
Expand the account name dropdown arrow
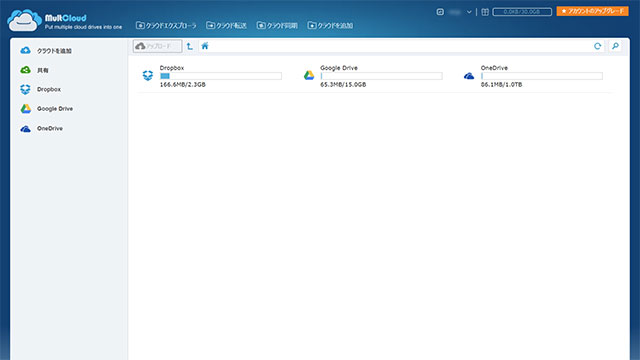[x=469, y=12]
